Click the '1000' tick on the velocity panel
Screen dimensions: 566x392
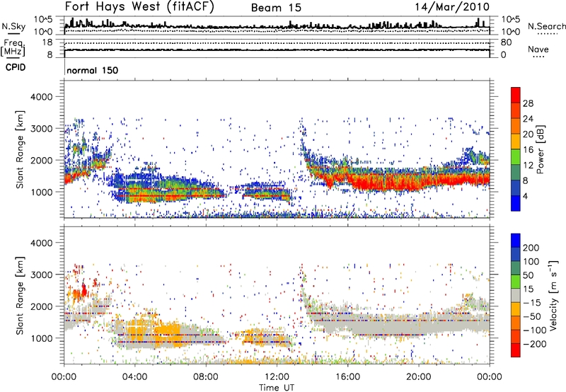pos(41,338)
